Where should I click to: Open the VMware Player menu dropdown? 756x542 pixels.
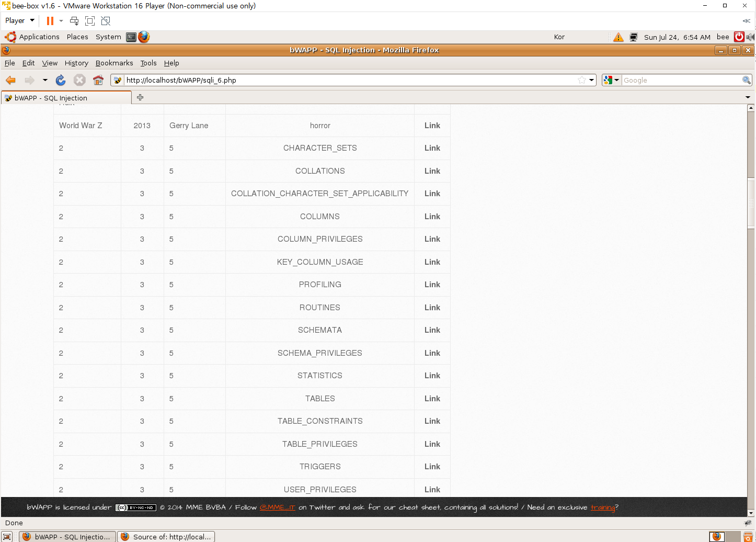pyautogui.click(x=20, y=20)
